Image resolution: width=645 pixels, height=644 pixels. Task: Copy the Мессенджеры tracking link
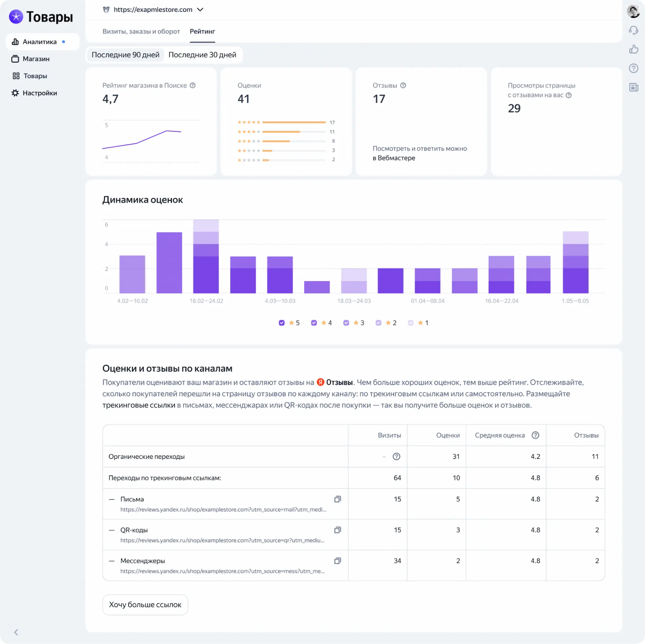point(337,561)
